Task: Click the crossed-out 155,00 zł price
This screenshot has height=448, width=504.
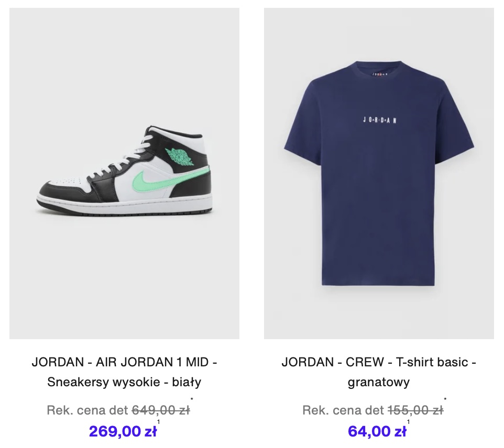Action: coord(415,410)
